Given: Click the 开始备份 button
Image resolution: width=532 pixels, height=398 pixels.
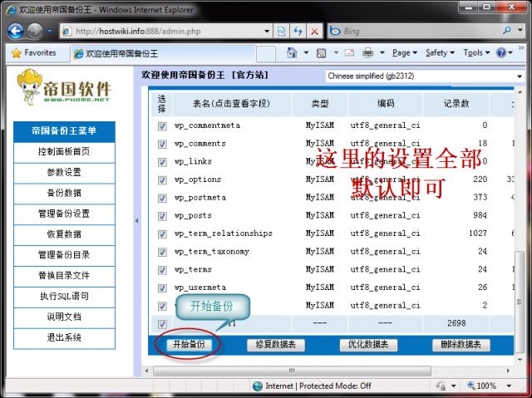Looking at the screenshot, I should coord(188,345).
